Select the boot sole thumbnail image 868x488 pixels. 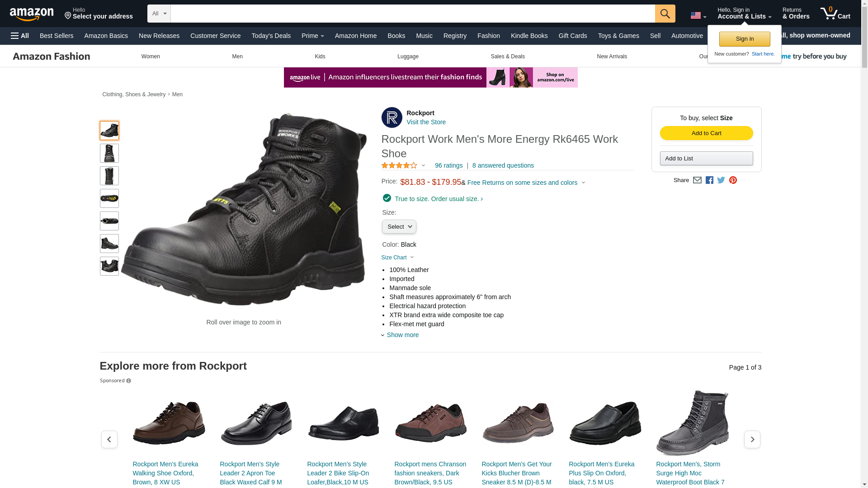[109, 198]
